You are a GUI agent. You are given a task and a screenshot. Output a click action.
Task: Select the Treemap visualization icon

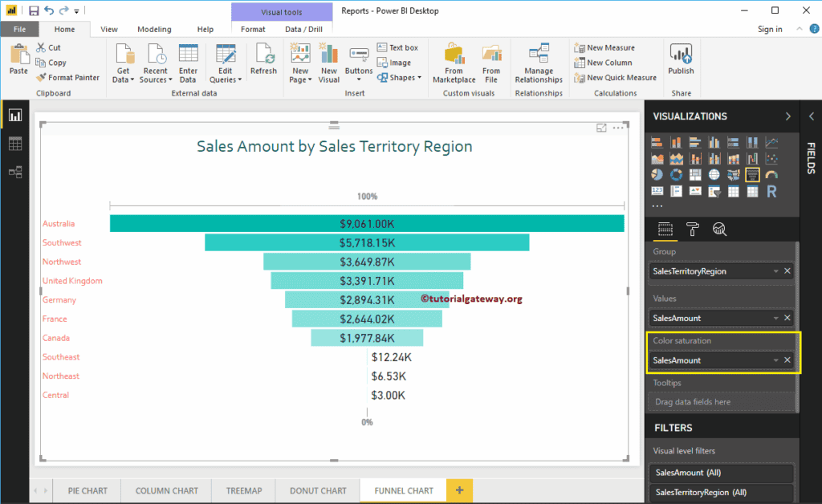tap(695, 174)
